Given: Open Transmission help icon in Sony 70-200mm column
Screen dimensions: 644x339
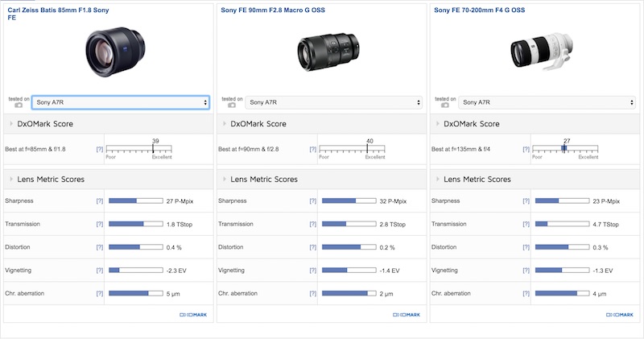Looking at the screenshot, I should pos(526,224).
